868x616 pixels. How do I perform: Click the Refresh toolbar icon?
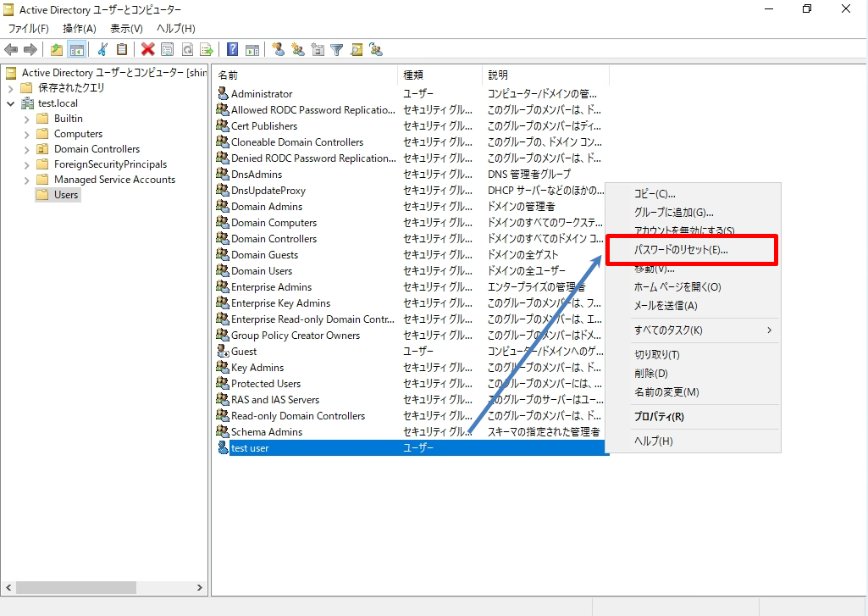point(188,50)
